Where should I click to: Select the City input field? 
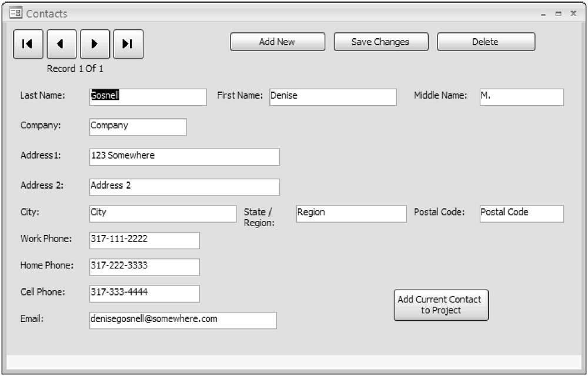coord(162,214)
